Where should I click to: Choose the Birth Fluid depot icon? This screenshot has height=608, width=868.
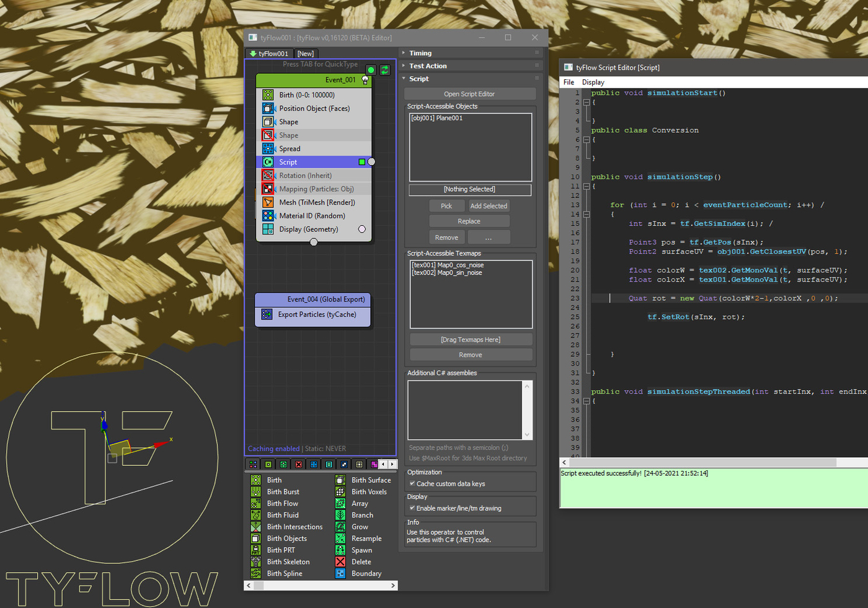256,515
